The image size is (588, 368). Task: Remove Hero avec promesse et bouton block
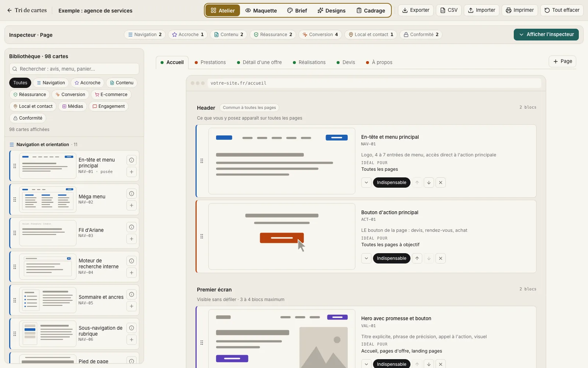click(441, 364)
